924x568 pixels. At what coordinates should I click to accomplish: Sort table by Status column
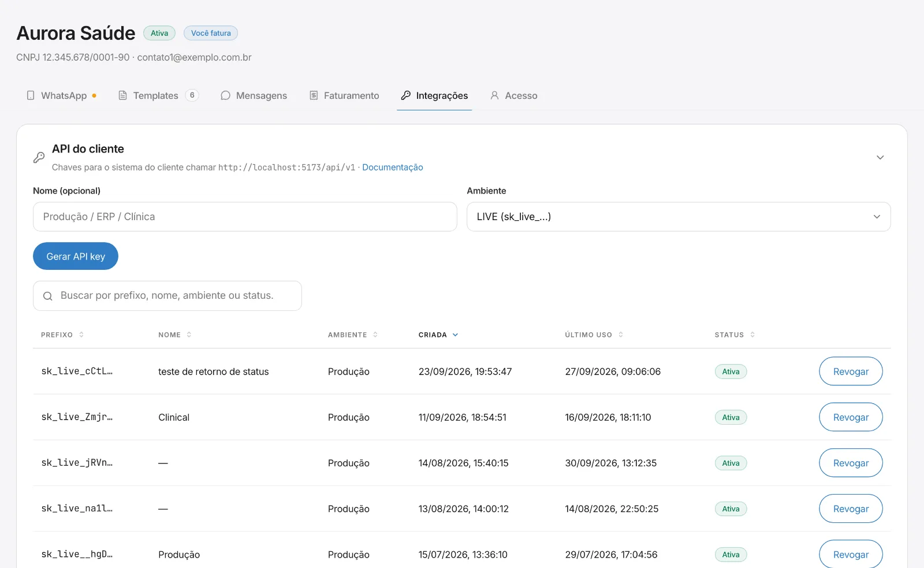click(735, 335)
